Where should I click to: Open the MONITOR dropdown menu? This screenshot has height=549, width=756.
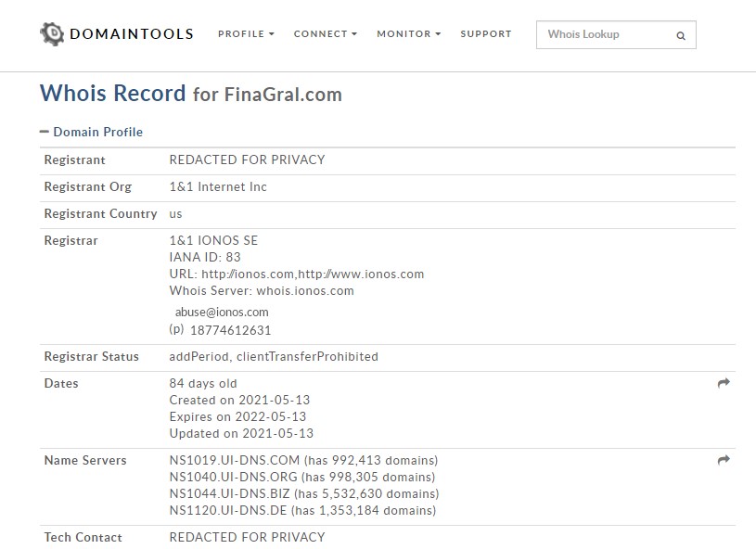click(x=407, y=33)
